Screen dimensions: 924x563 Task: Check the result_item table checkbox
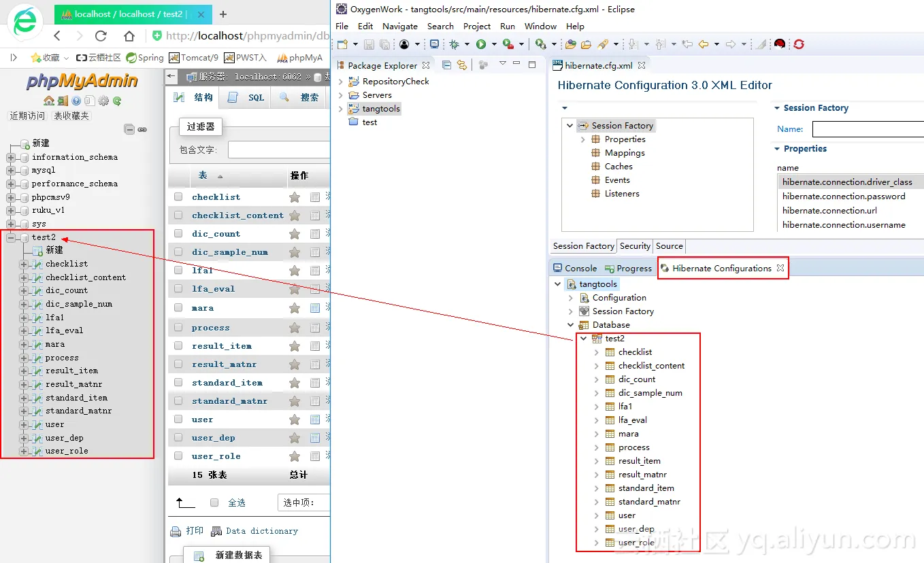178,346
